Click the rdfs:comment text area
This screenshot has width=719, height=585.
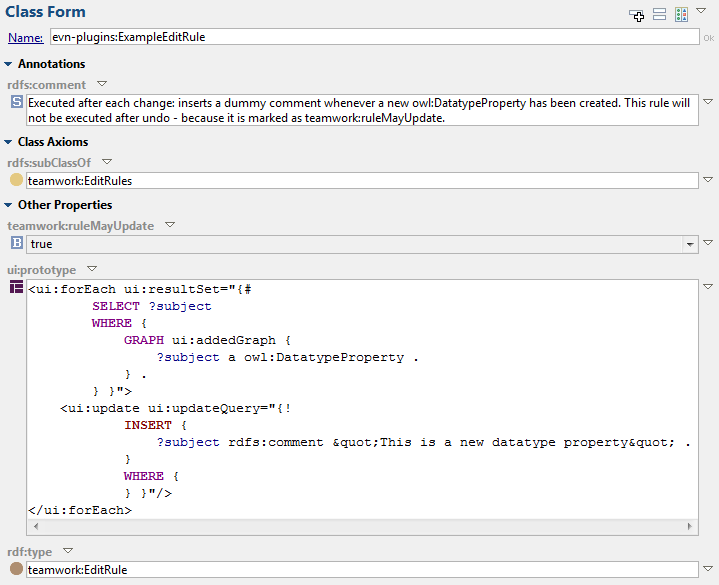tap(362, 110)
